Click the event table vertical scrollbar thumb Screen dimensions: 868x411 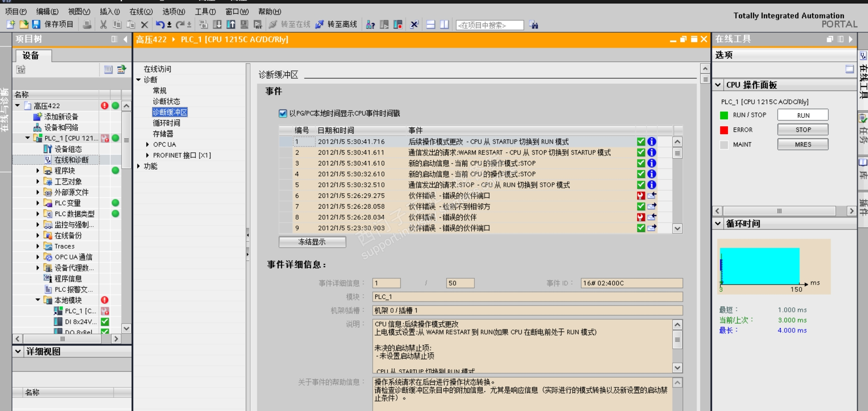click(677, 153)
